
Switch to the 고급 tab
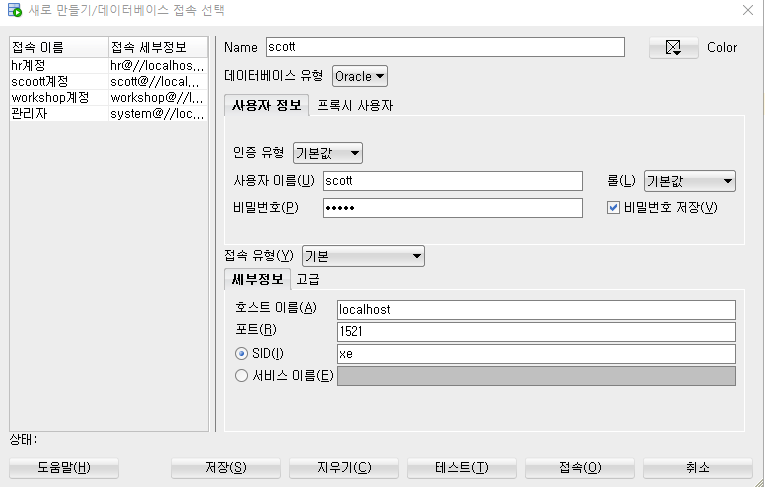pos(308,279)
